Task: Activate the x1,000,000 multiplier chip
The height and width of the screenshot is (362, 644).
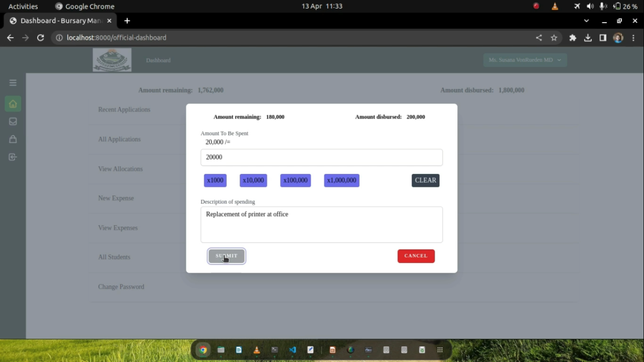Action: tap(341, 180)
